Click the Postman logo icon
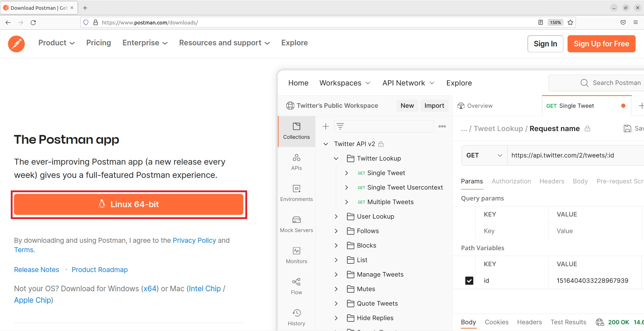Viewport: 644px width, 331px height. [x=16, y=44]
